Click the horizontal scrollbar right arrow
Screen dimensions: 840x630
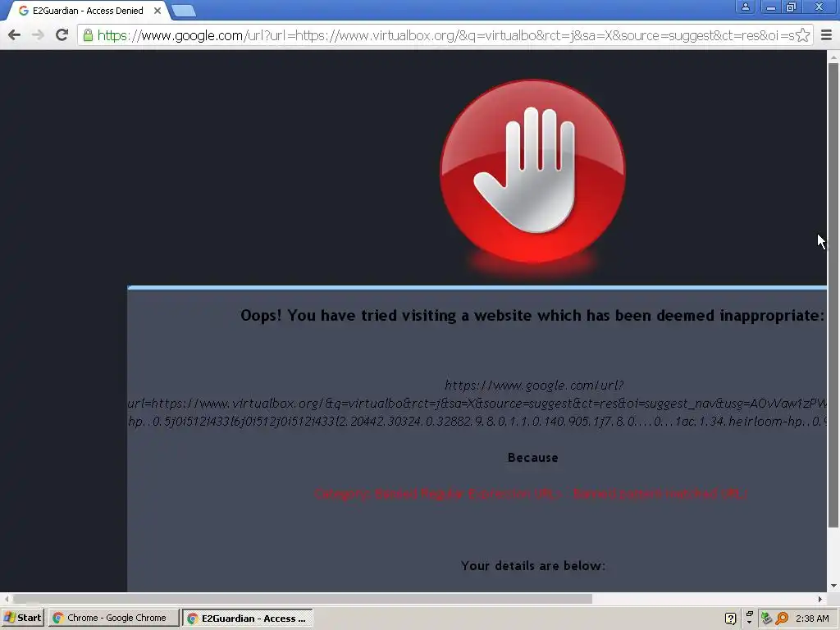tap(819, 599)
